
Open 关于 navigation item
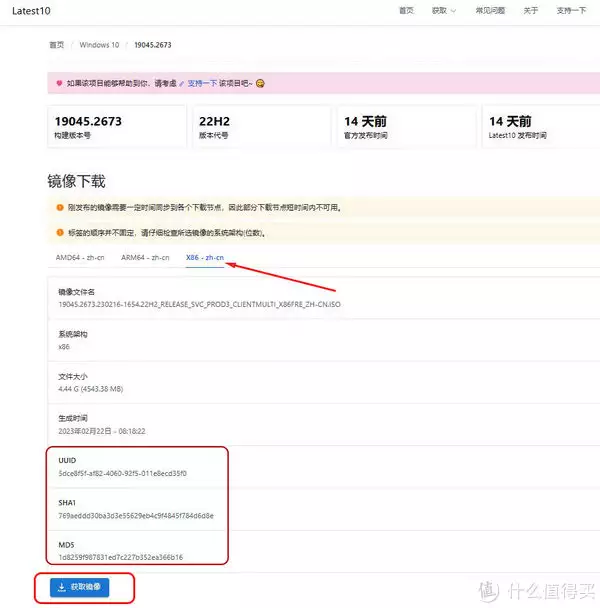531,10
